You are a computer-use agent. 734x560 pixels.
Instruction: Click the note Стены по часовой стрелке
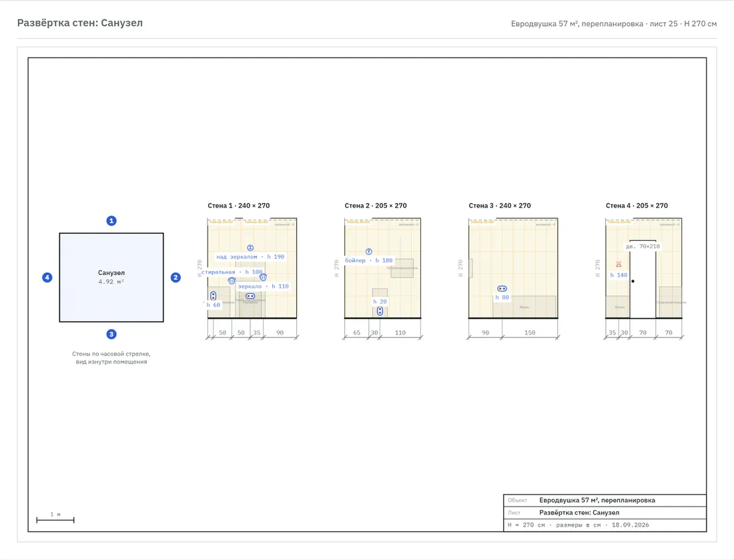111,354
